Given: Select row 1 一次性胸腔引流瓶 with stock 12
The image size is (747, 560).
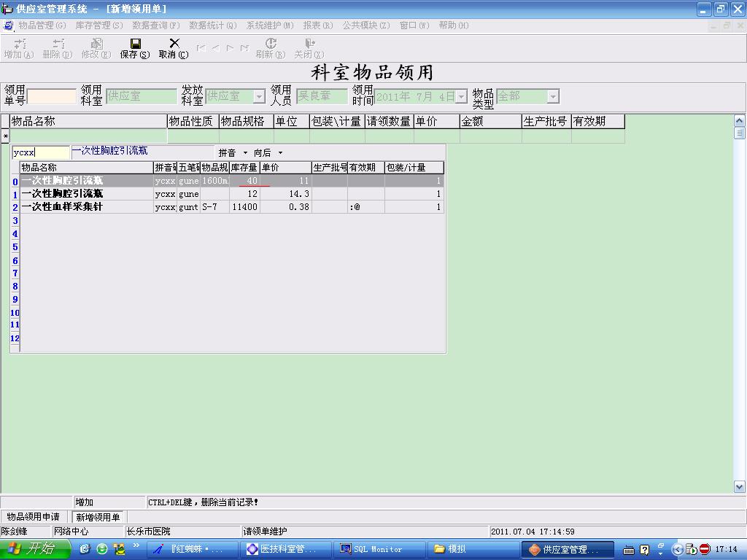Looking at the screenshot, I should [231, 194].
